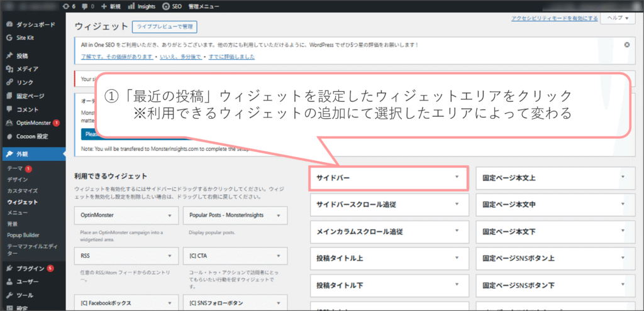Click the Media (メディア) sidebar icon
The image size is (644, 311).
coord(9,69)
